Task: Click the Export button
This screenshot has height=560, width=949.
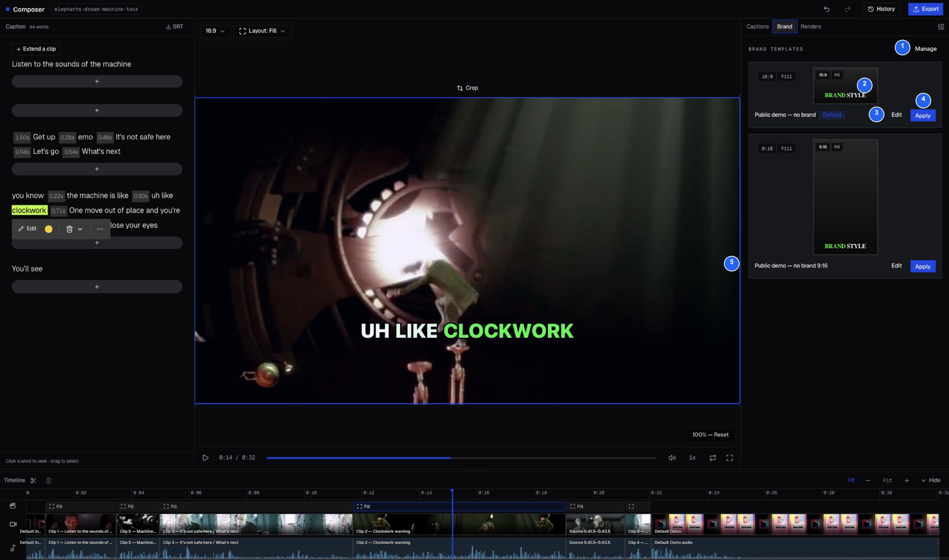Action: point(926,9)
